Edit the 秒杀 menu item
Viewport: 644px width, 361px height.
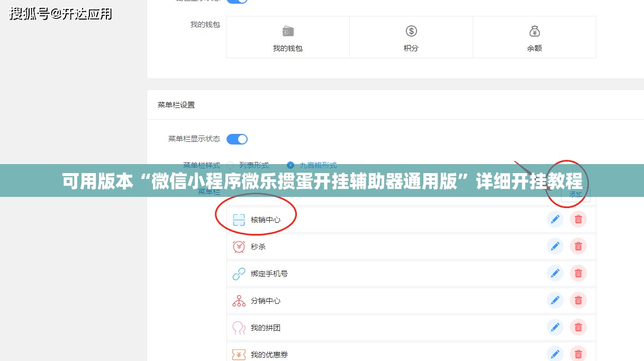click(x=555, y=246)
